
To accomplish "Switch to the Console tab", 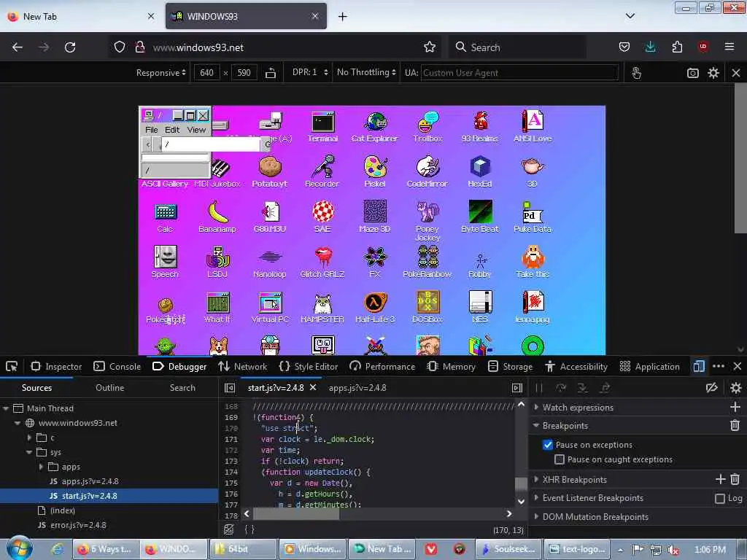I will pyautogui.click(x=117, y=366).
